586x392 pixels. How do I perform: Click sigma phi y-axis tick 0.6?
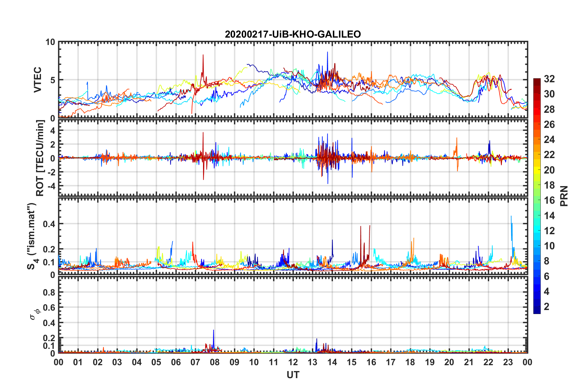[49, 308]
